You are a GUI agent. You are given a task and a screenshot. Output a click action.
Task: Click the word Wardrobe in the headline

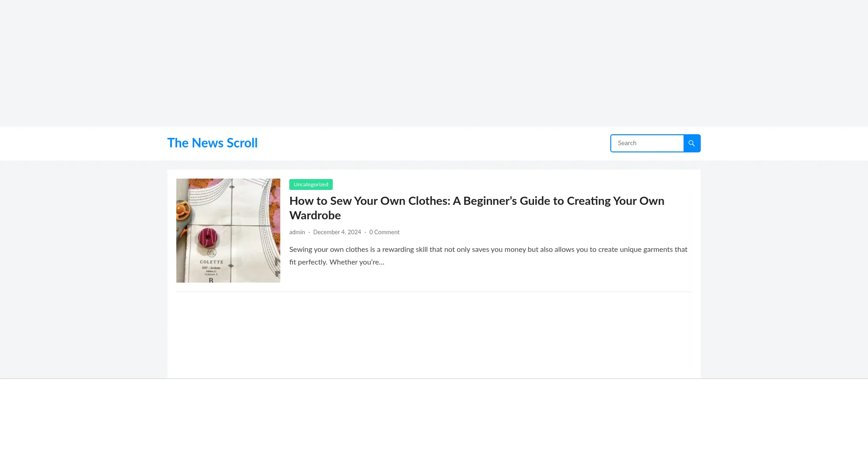[x=315, y=216]
